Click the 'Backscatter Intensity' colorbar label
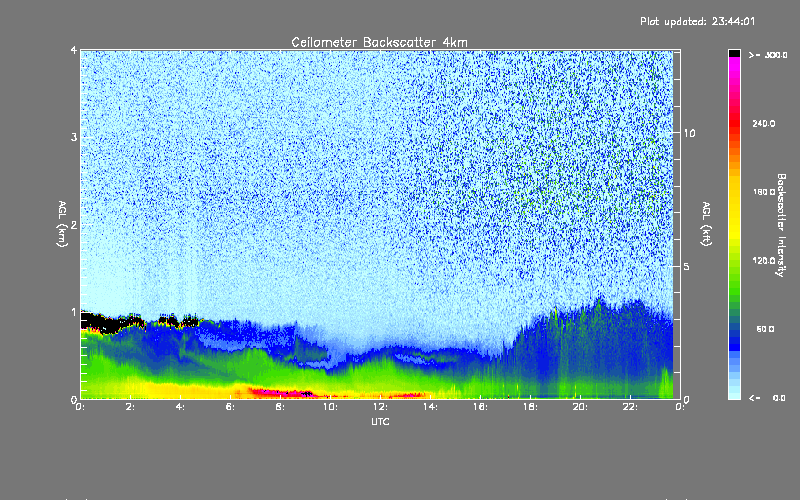This screenshot has width=800, height=500. point(781,225)
